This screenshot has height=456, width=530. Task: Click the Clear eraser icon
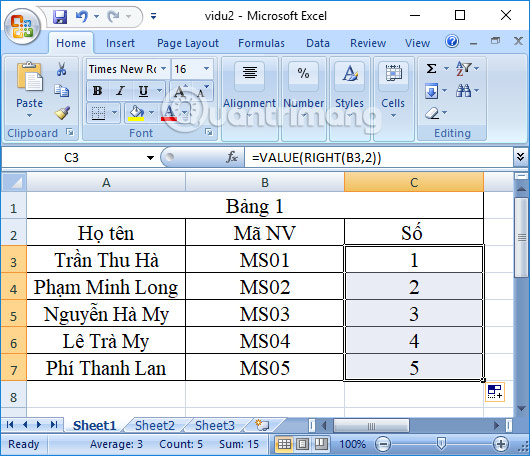432,113
